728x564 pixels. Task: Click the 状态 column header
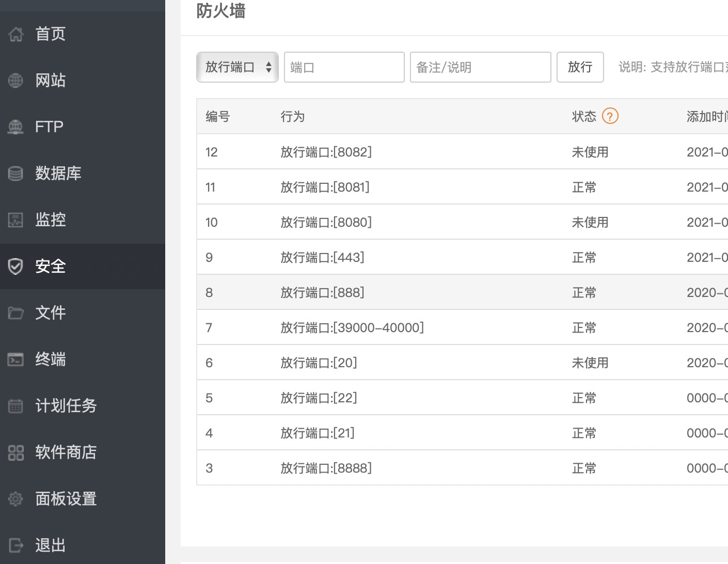tap(583, 117)
